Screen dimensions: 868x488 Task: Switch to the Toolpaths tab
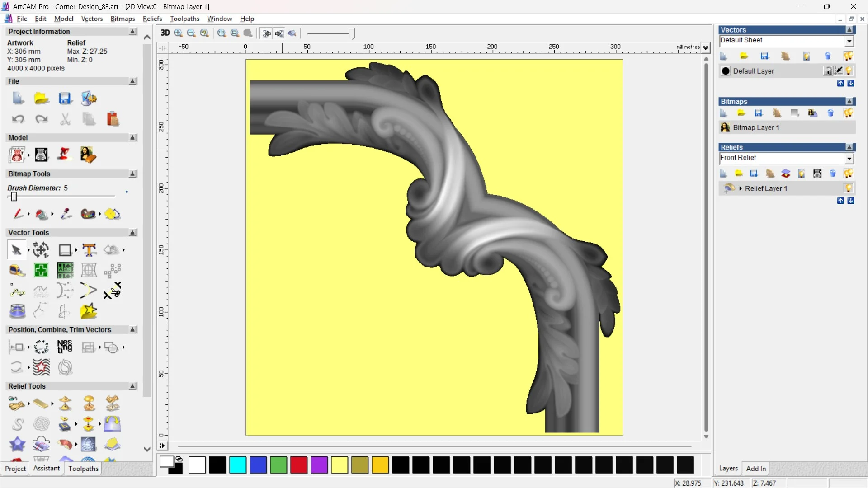(83, 469)
